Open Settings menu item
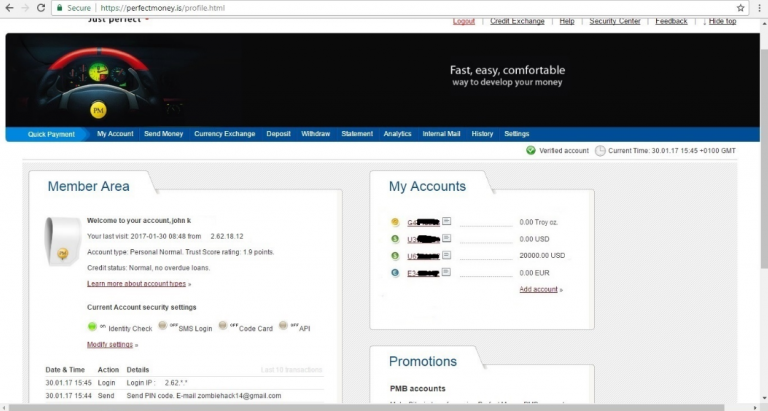This screenshot has width=768, height=411. coord(517,134)
